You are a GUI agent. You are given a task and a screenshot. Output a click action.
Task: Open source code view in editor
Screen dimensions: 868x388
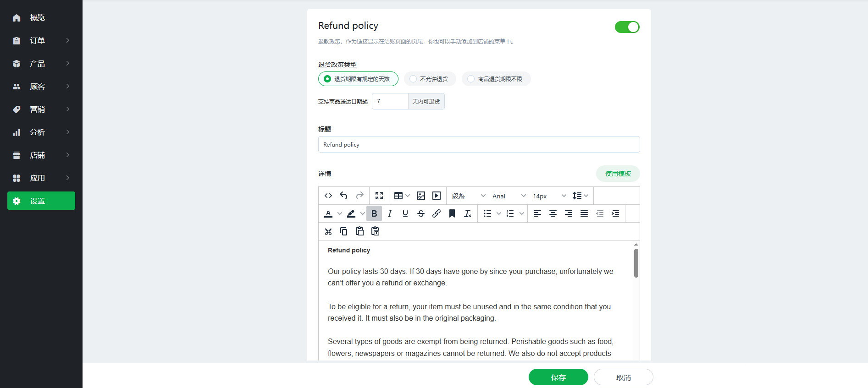point(328,196)
